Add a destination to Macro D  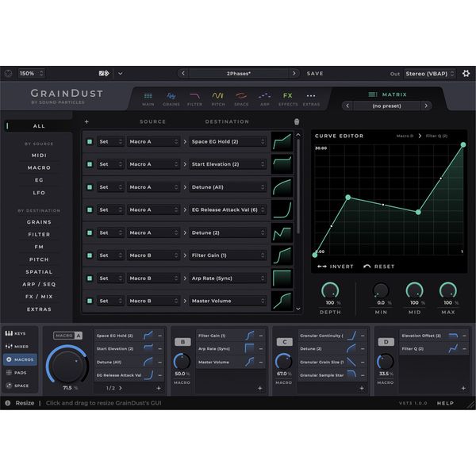point(463,388)
